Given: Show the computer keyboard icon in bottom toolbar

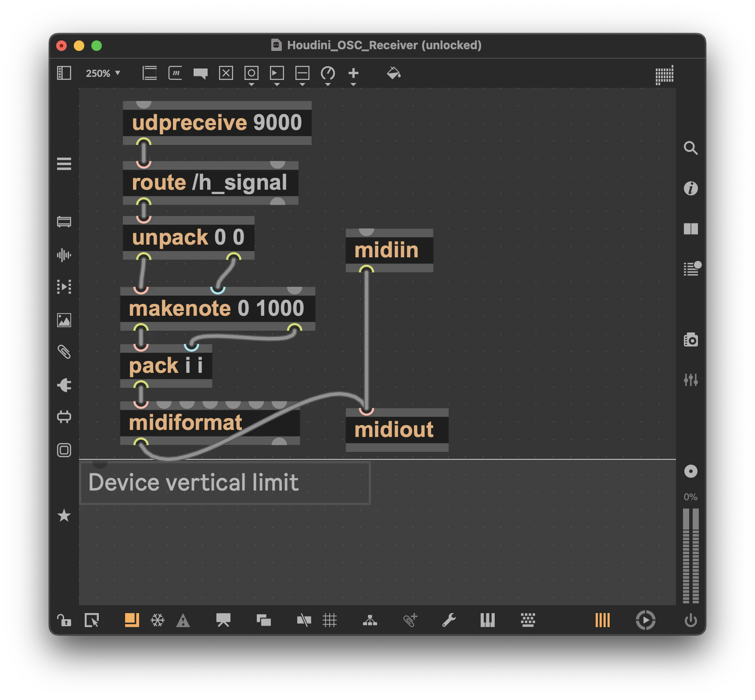Looking at the screenshot, I should tap(528, 620).
